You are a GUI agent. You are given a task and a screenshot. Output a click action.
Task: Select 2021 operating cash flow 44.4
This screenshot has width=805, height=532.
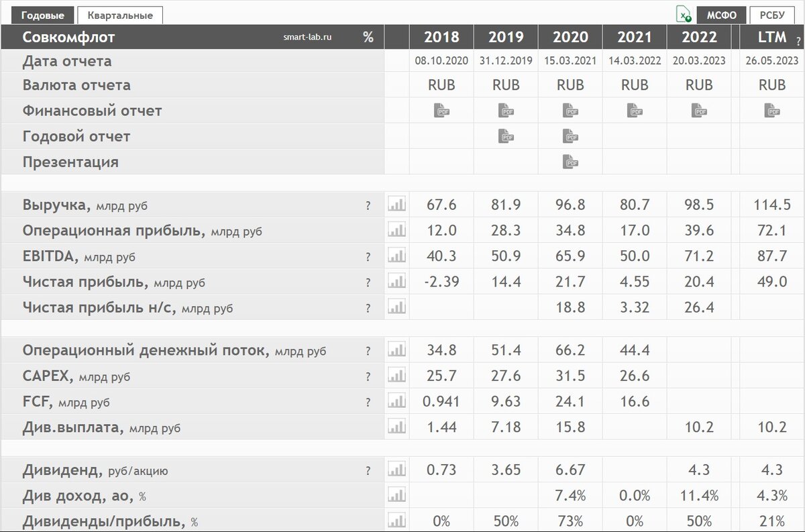(x=635, y=350)
